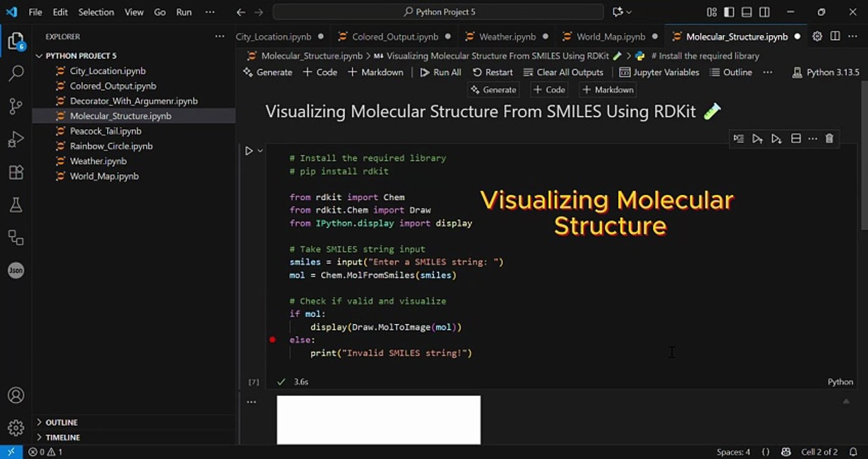The image size is (868, 459).
Task: Toggle the Secondary Side Bar icon
Action: pyautogui.click(x=765, y=12)
